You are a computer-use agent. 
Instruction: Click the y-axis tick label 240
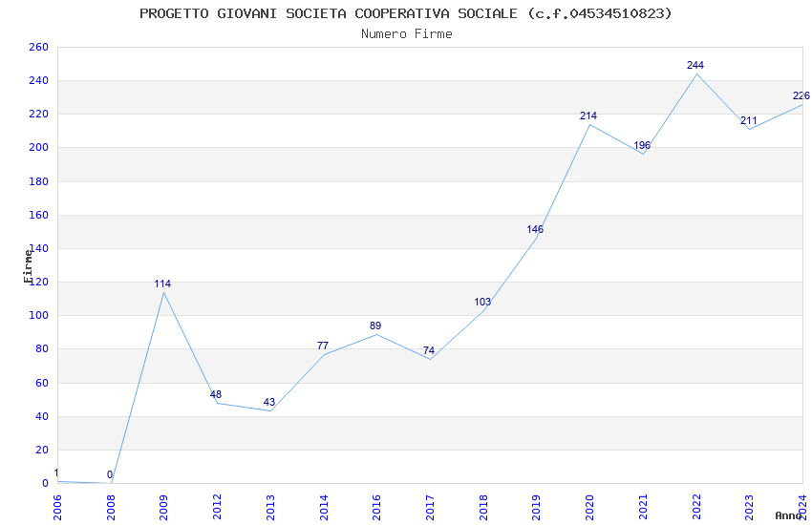tap(39, 81)
